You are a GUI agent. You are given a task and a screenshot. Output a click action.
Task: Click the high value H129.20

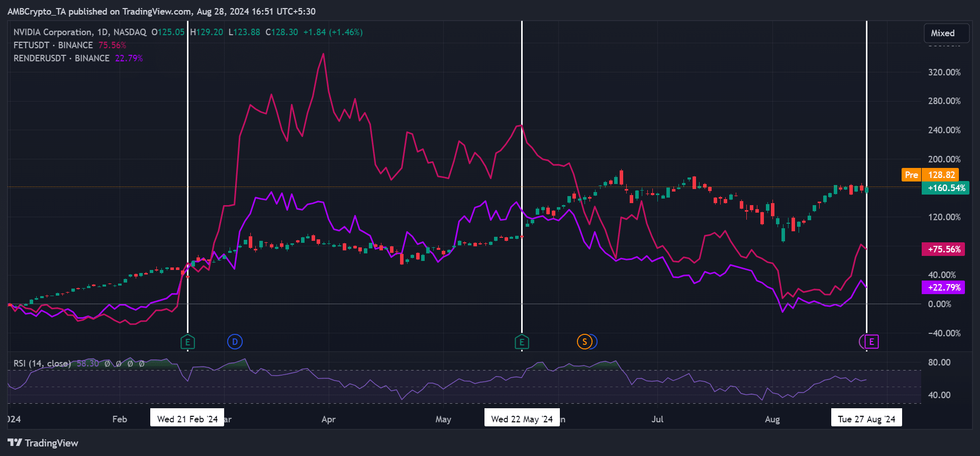pos(207,32)
